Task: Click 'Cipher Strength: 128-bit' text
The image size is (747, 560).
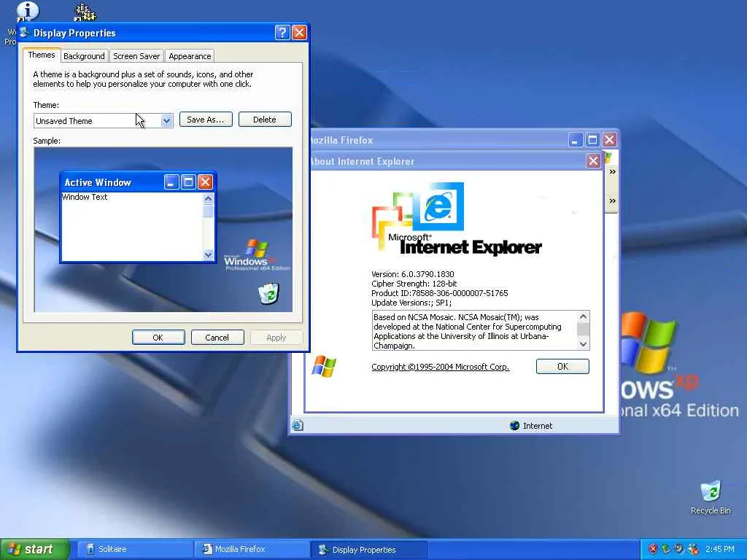Action: coord(414,284)
